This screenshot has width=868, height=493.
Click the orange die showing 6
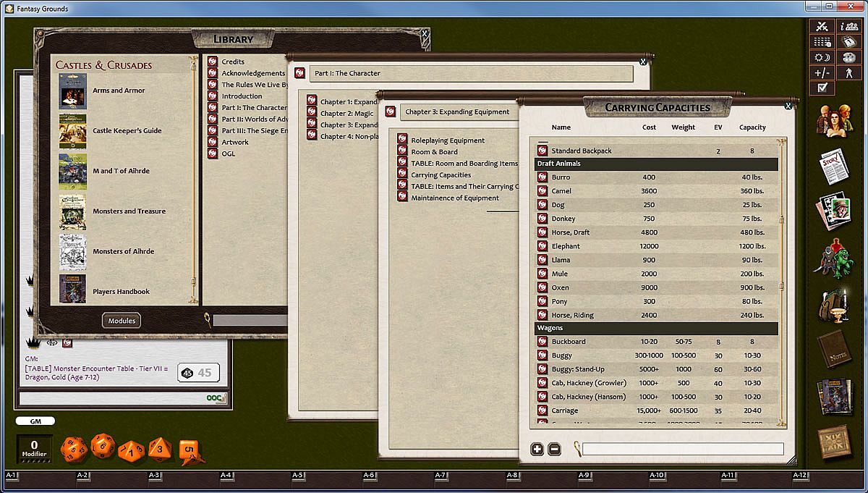pyautogui.click(x=103, y=447)
